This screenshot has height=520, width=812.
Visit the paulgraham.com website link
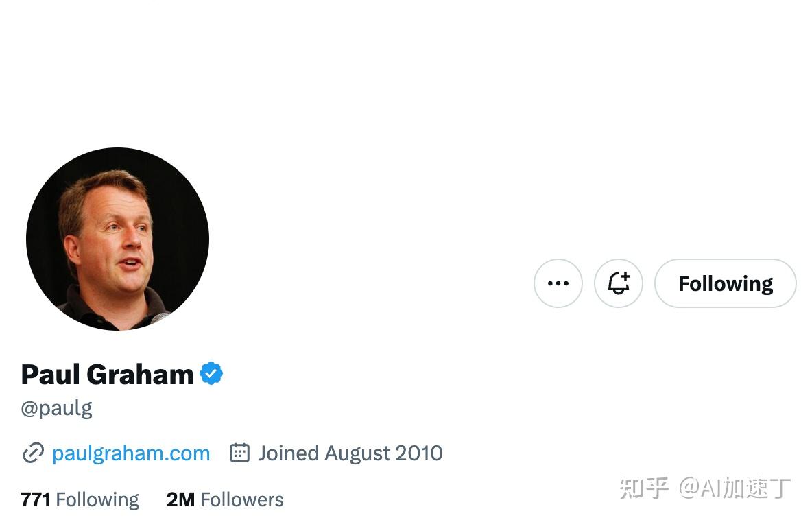point(131,453)
